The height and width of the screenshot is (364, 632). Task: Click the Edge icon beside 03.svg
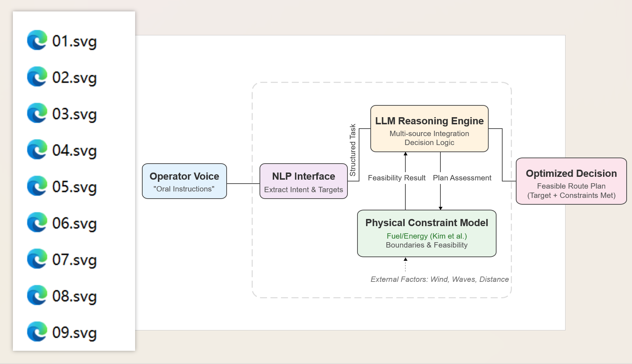37,113
